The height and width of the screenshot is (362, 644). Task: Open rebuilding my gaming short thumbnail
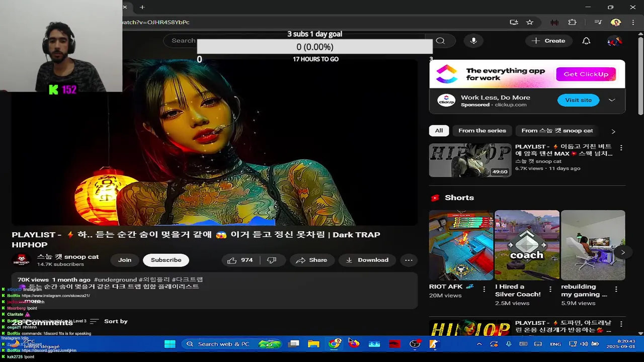pos(593,245)
